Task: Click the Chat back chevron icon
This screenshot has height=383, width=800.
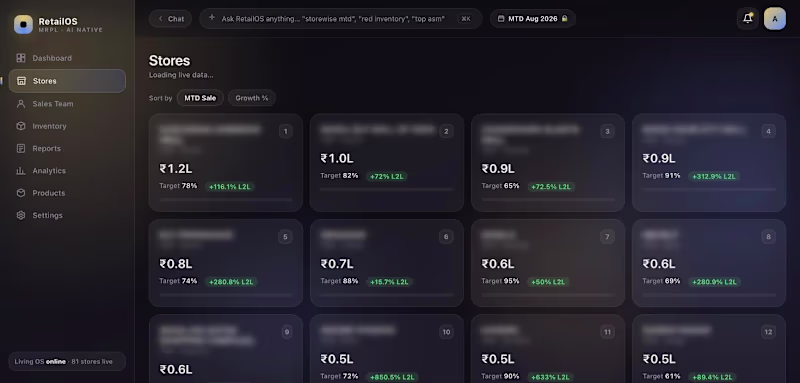Action: pyautogui.click(x=160, y=19)
